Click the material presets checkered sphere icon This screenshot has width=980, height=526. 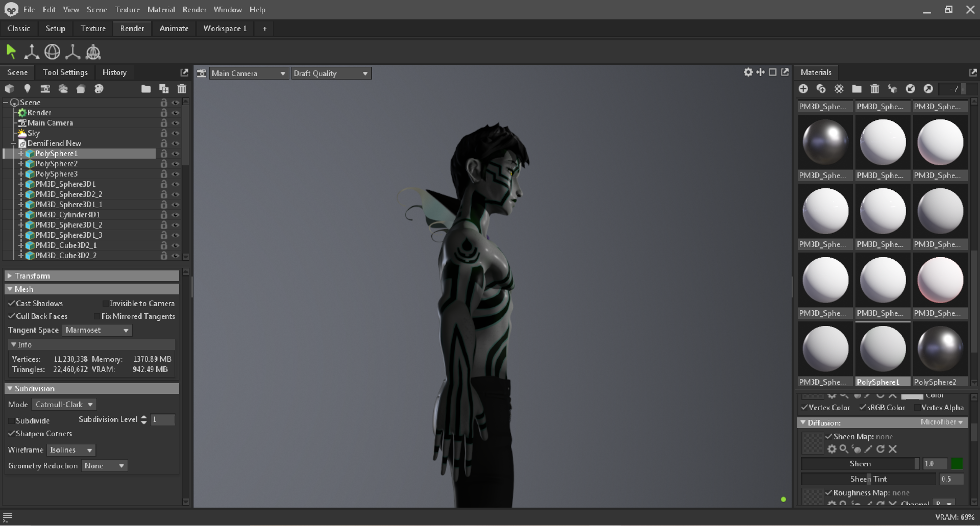839,89
